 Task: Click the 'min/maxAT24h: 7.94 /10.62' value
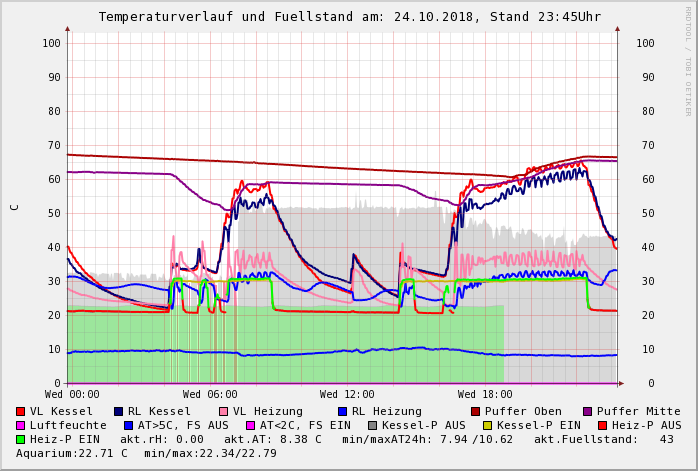click(427, 439)
